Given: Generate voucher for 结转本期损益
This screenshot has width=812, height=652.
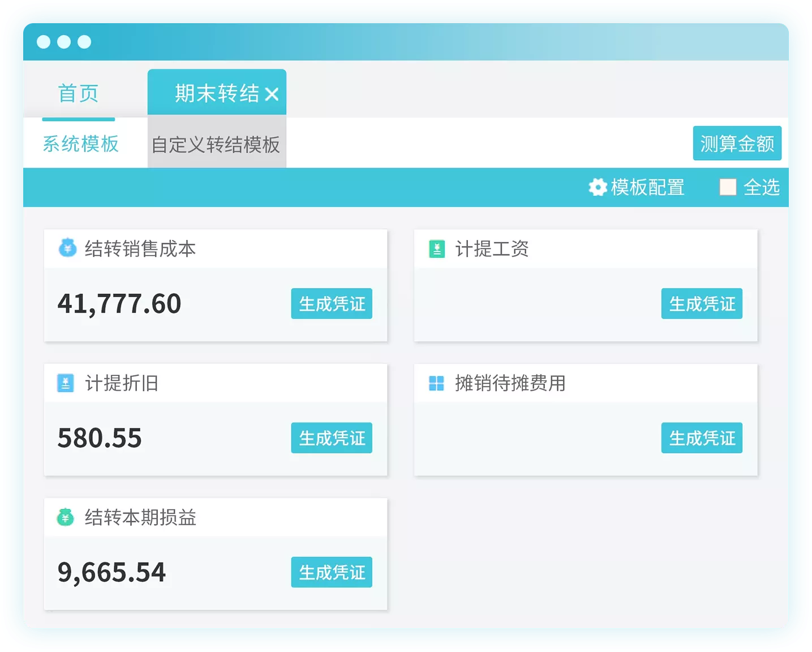Looking at the screenshot, I should 332,572.
